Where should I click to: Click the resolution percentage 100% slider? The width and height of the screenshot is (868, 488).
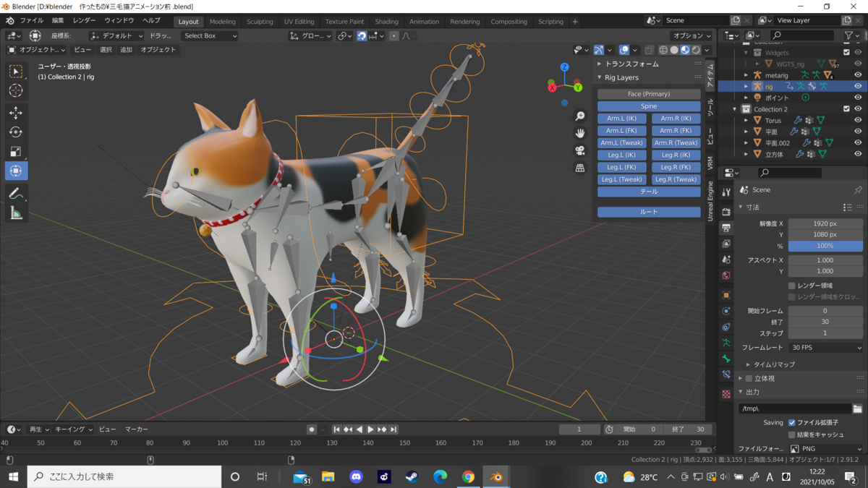[x=825, y=246]
